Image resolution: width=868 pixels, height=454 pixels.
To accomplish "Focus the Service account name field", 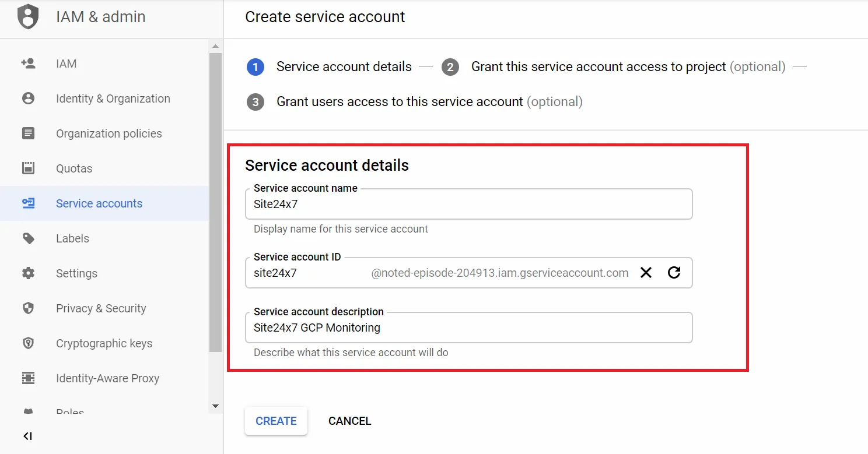I will coord(468,204).
